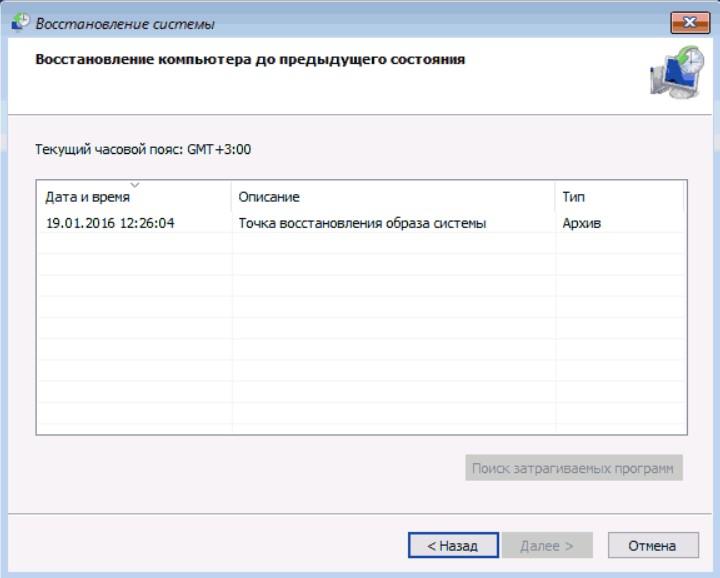Viewport: 720px width, 578px height.
Task: Sort list by Дата и время column
Action: pyautogui.click(x=134, y=196)
